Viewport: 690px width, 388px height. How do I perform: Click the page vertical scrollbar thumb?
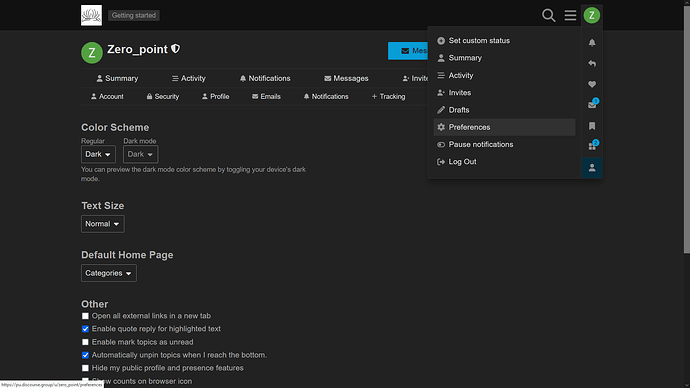(x=686, y=130)
